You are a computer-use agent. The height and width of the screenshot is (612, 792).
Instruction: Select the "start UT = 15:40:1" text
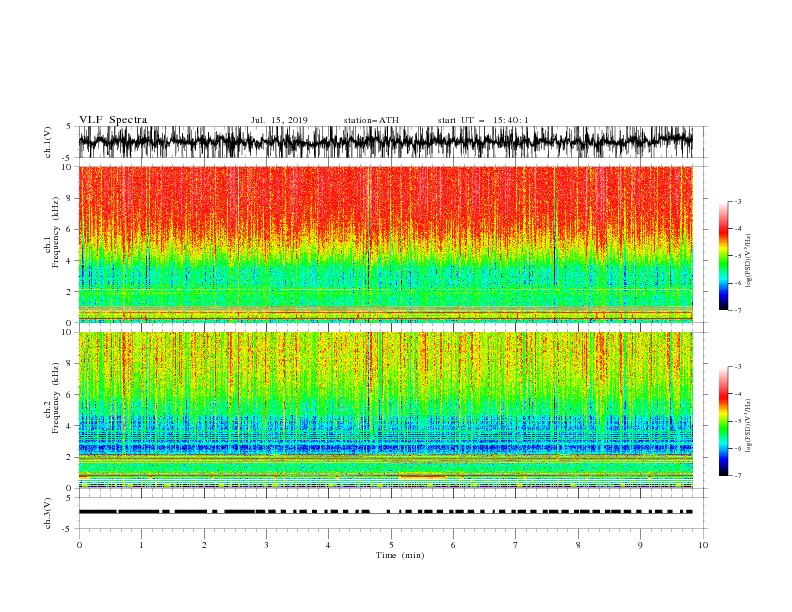(483, 120)
